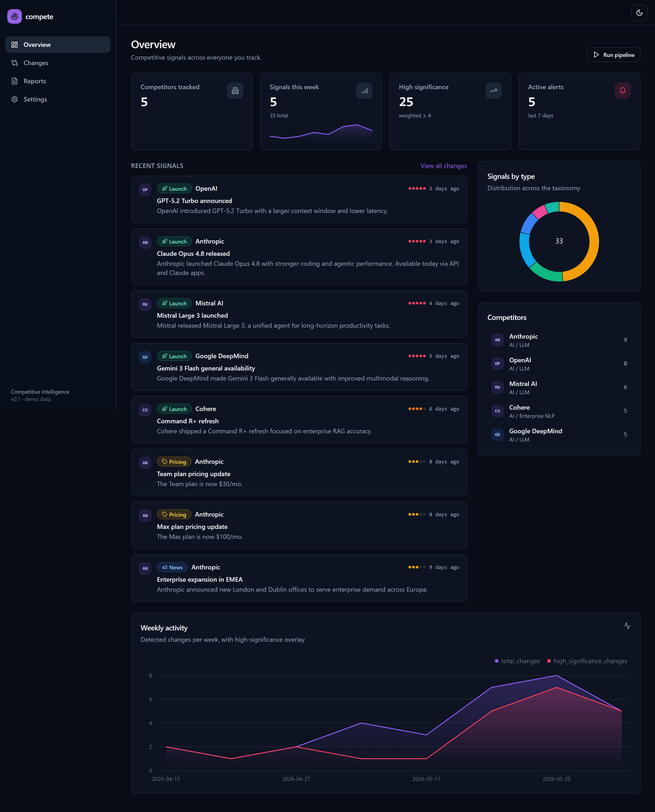Open the Overview sidebar item
655x812 pixels.
pyautogui.click(x=58, y=45)
